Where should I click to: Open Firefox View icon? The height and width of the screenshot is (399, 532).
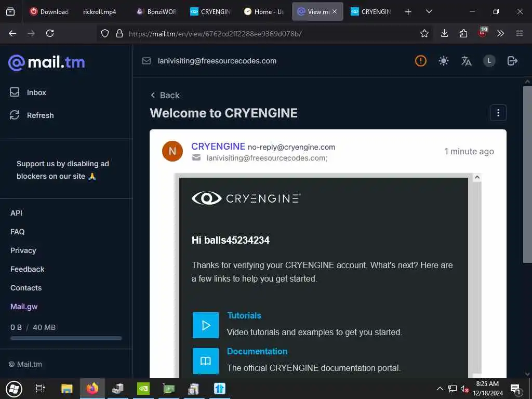[x=10, y=12]
